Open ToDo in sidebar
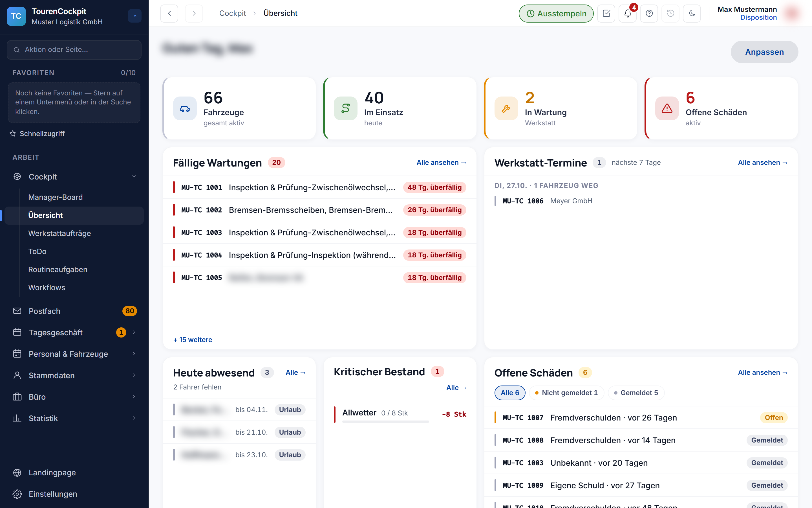The height and width of the screenshot is (508, 812). (74, 251)
